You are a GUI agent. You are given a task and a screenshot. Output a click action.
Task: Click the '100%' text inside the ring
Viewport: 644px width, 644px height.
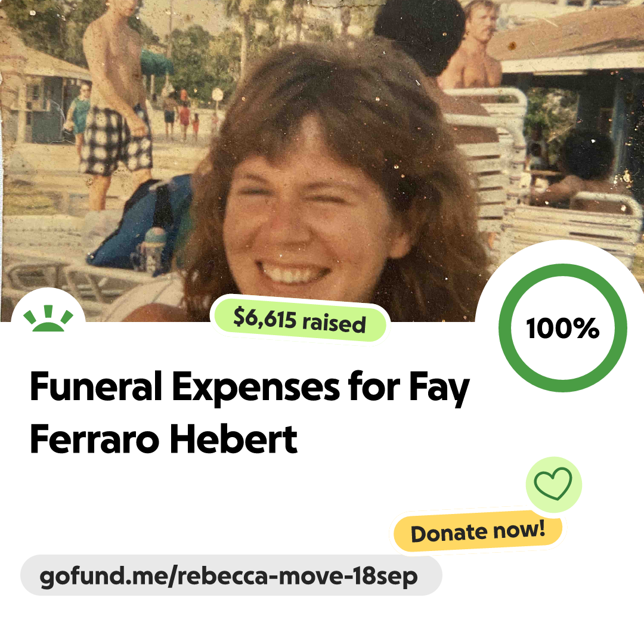pos(563,329)
